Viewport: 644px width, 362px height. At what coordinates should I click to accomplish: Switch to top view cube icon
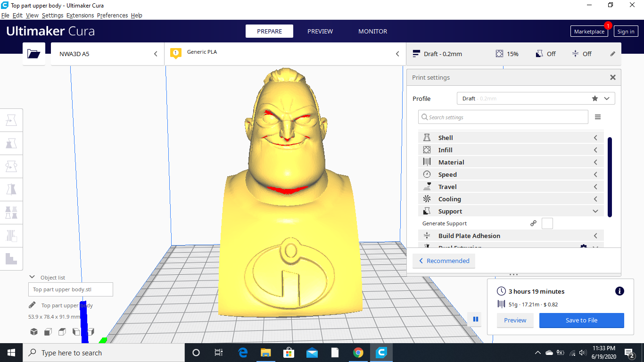click(62, 332)
